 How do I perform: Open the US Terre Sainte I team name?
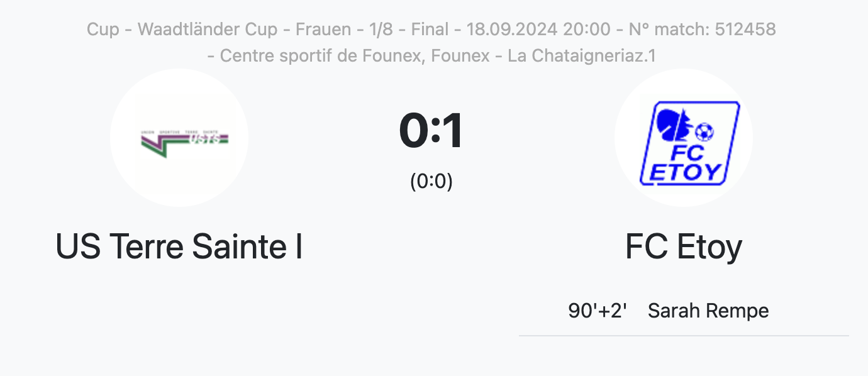point(179,246)
